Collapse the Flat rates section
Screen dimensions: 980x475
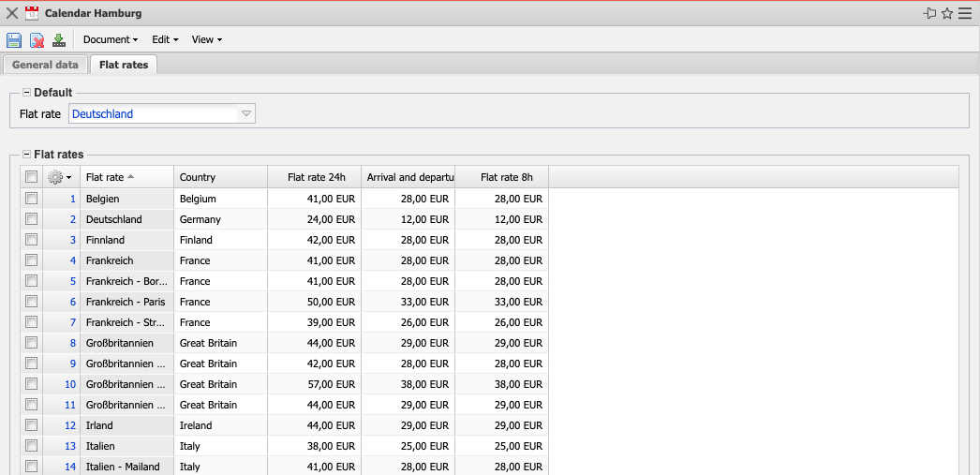tap(27, 155)
